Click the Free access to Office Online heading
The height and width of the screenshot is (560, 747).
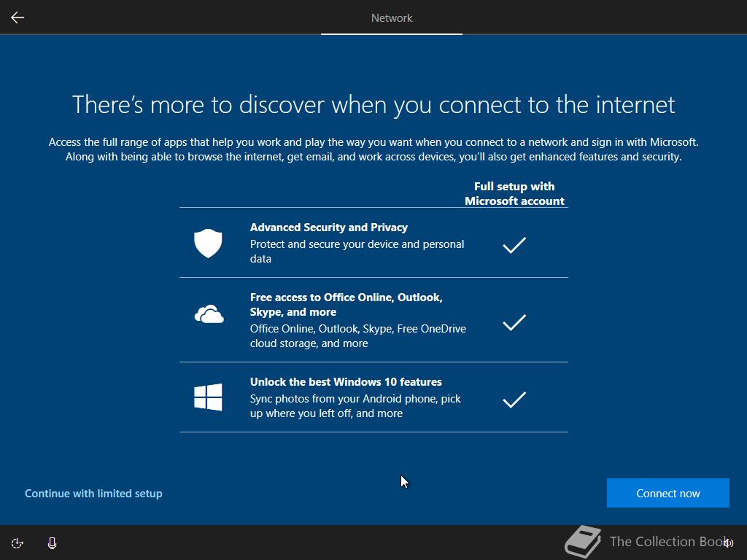coord(347,305)
